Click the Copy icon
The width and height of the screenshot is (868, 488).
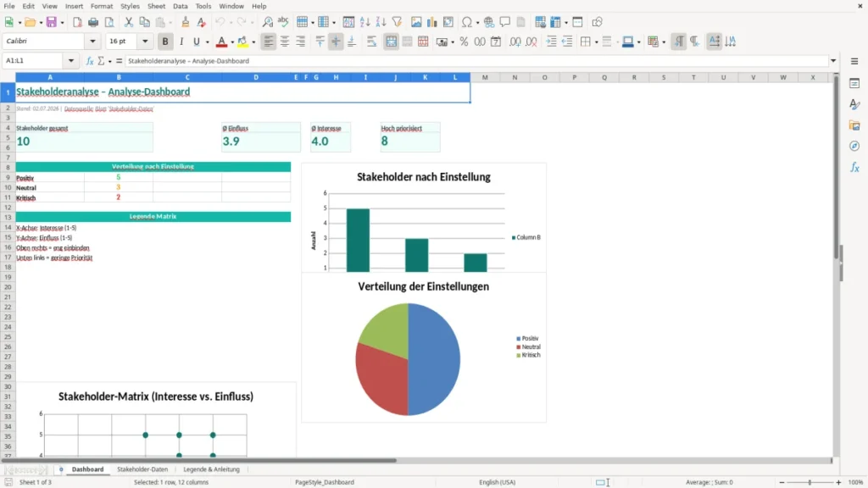coord(144,22)
